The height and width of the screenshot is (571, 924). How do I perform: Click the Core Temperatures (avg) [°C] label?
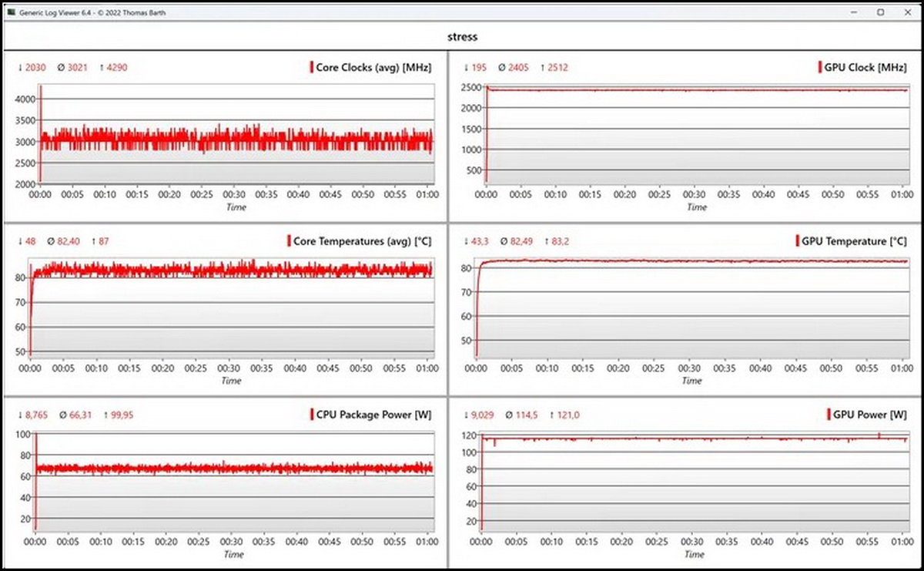(362, 241)
